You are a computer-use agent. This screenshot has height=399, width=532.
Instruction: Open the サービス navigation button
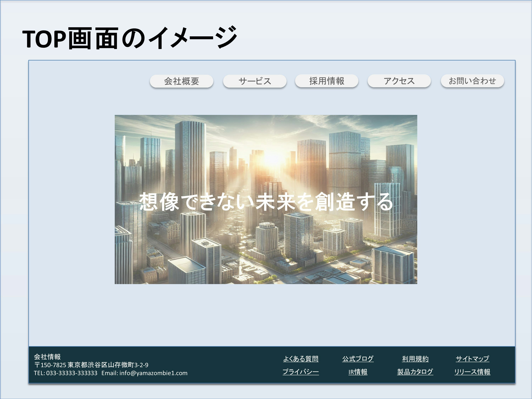click(255, 81)
